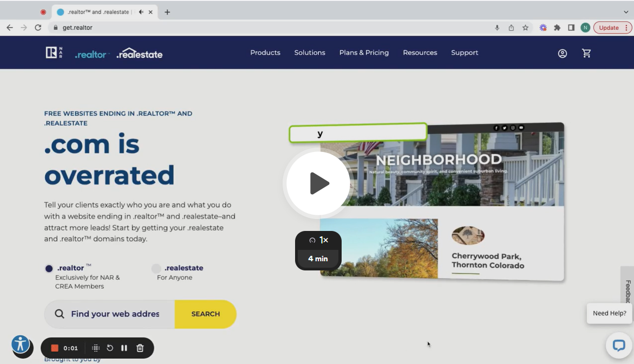Open the accessibility widget icon
The image size is (634, 364).
point(21,345)
